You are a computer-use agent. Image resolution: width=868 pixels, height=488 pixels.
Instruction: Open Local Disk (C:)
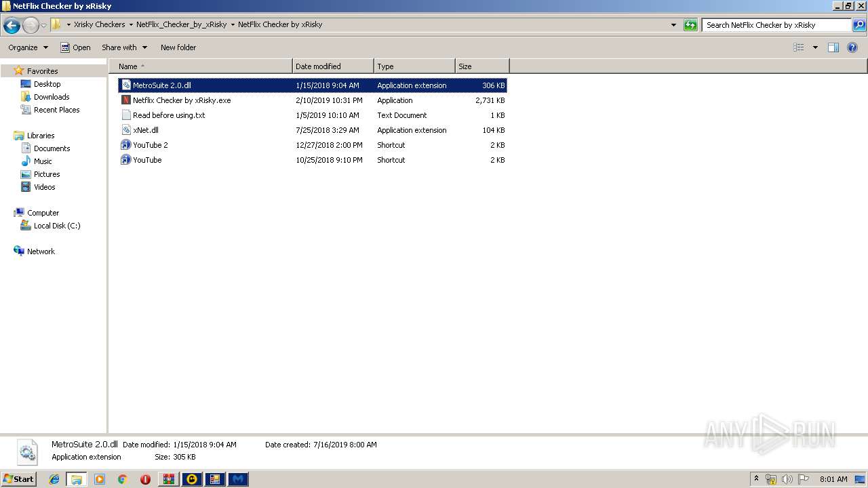57,226
